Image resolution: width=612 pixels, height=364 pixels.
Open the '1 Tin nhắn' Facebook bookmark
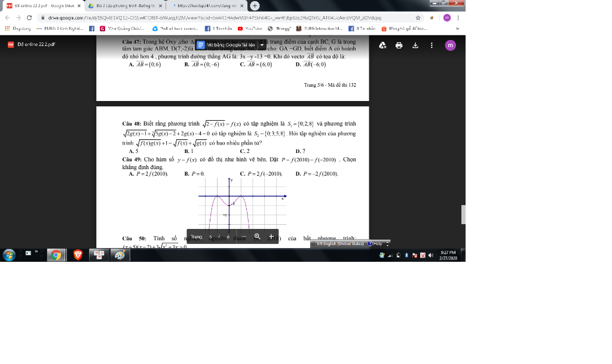(219, 29)
